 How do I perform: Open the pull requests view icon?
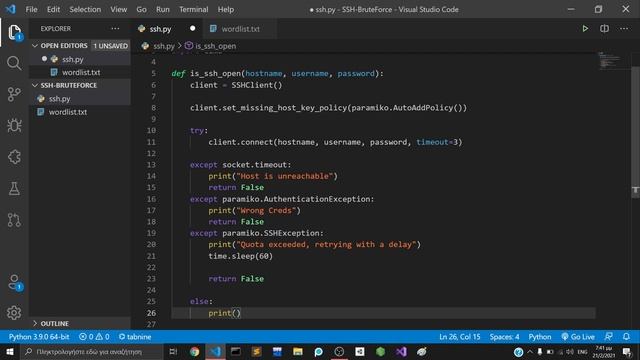pos(14,220)
